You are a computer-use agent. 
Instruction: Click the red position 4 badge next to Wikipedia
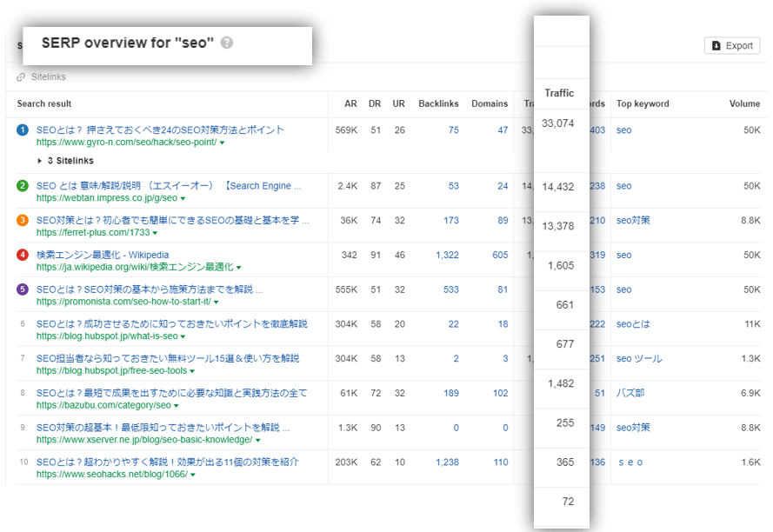point(21,256)
